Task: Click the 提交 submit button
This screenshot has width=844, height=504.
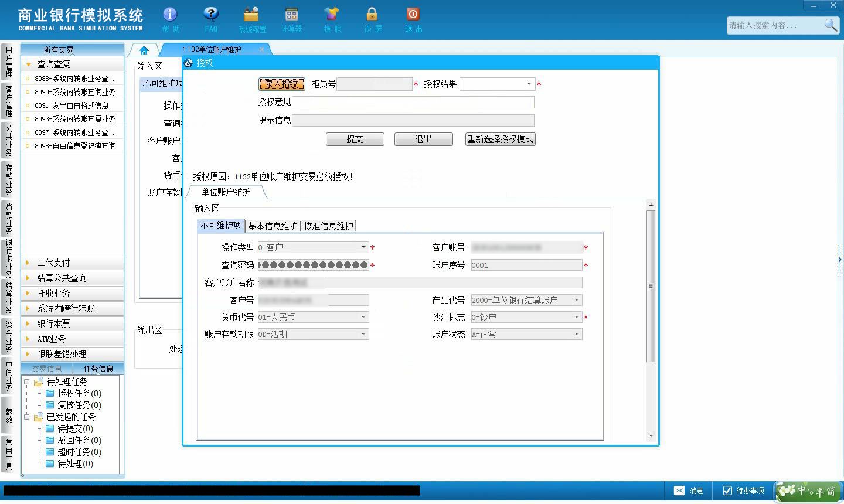Action: [x=355, y=139]
